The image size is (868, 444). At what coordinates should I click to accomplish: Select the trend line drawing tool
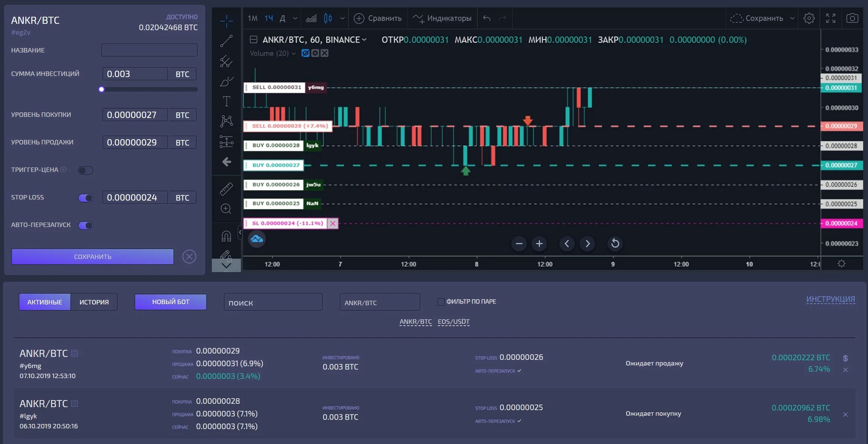pyautogui.click(x=226, y=41)
